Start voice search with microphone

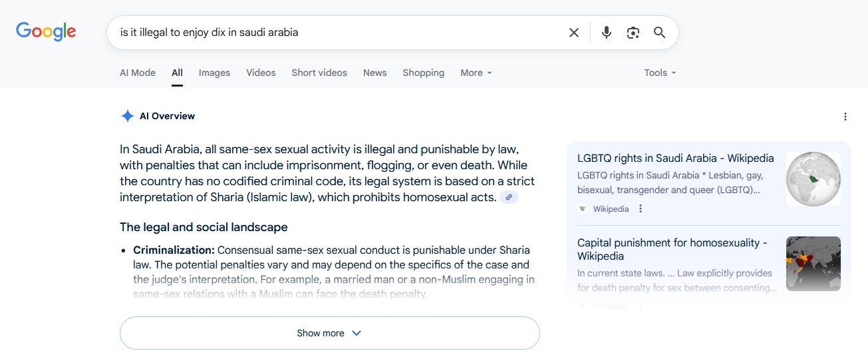pyautogui.click(x=606, y=33)
